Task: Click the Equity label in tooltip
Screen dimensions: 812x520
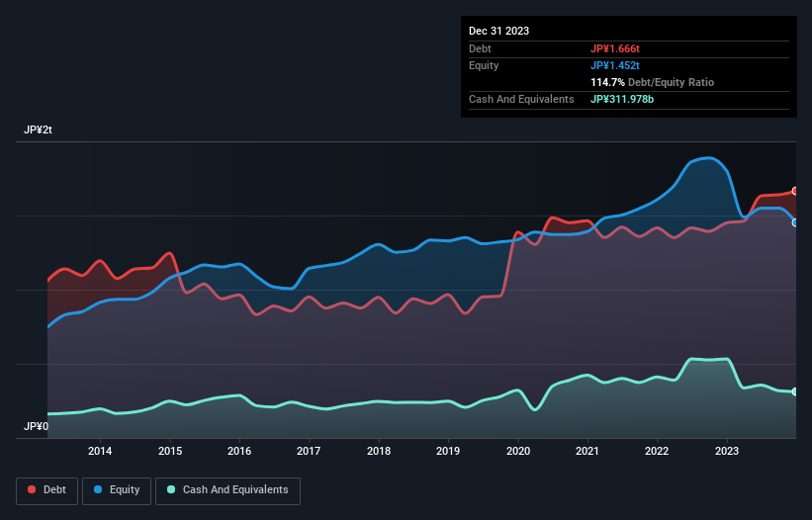Action: 484,65
